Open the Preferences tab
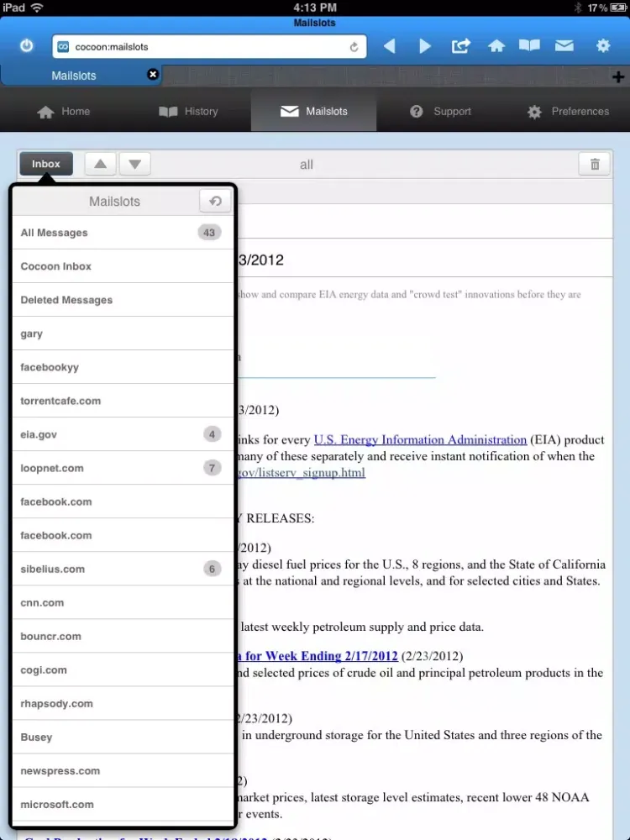 (567, 111)
